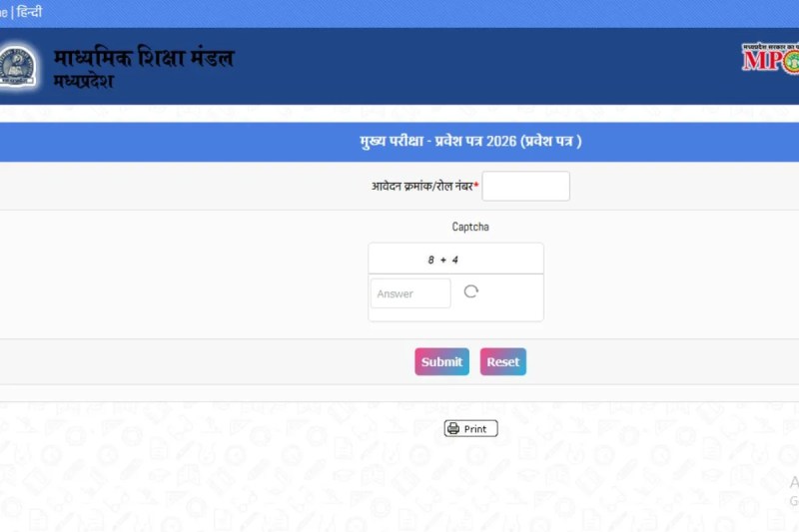Click the printer icon inside Print button

[453, 428]
